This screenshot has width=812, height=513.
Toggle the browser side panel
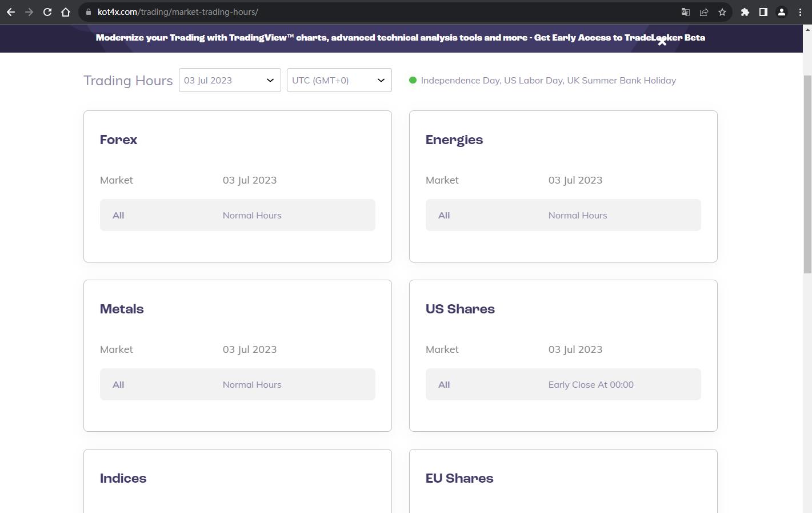point(763,12)
